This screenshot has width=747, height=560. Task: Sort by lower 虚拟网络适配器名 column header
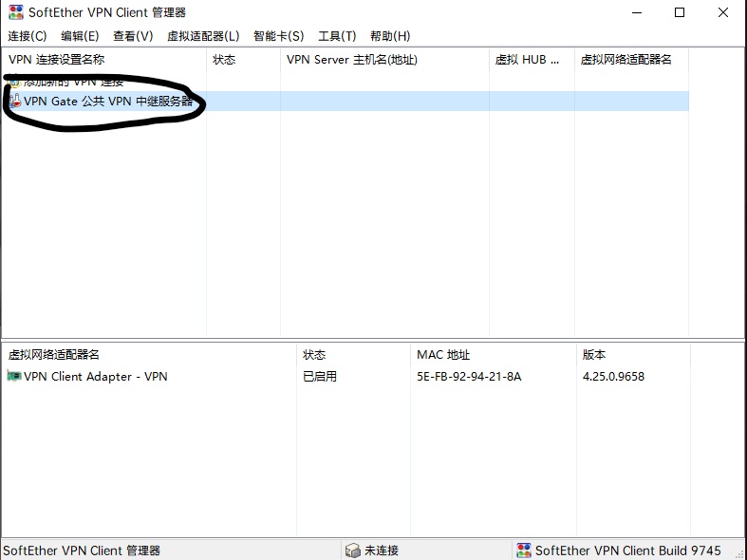[x=149, y=354]
